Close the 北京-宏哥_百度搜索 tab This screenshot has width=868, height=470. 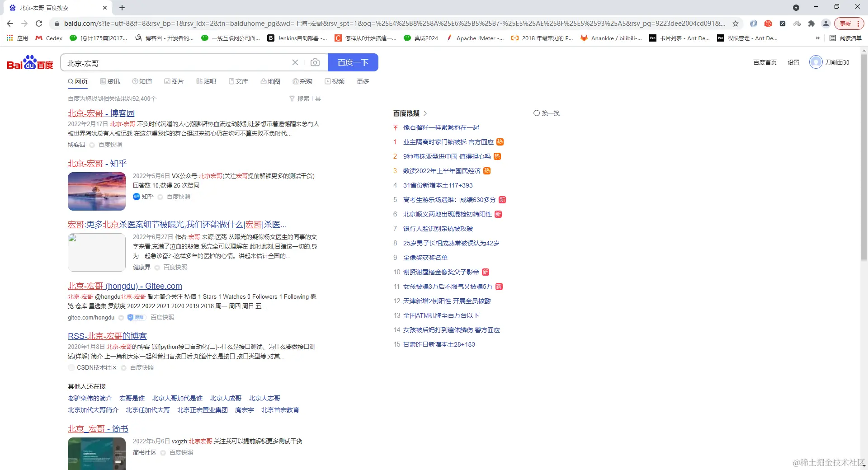tap(105, 8)
